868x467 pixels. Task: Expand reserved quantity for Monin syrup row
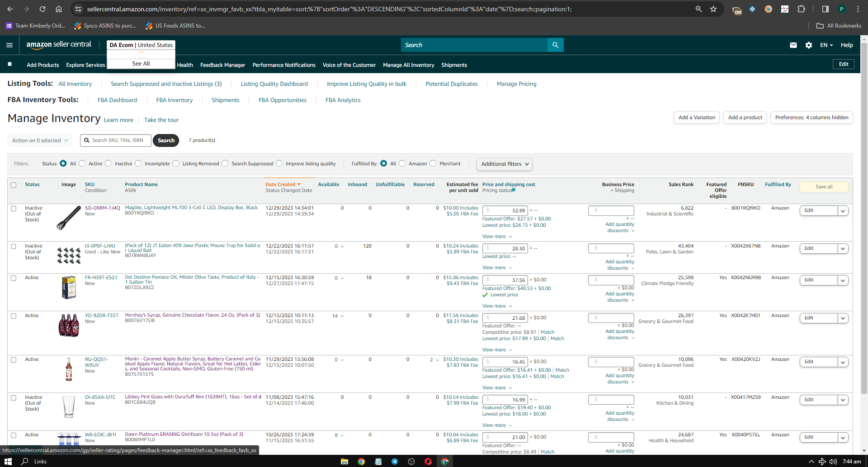tap(434, 360)
